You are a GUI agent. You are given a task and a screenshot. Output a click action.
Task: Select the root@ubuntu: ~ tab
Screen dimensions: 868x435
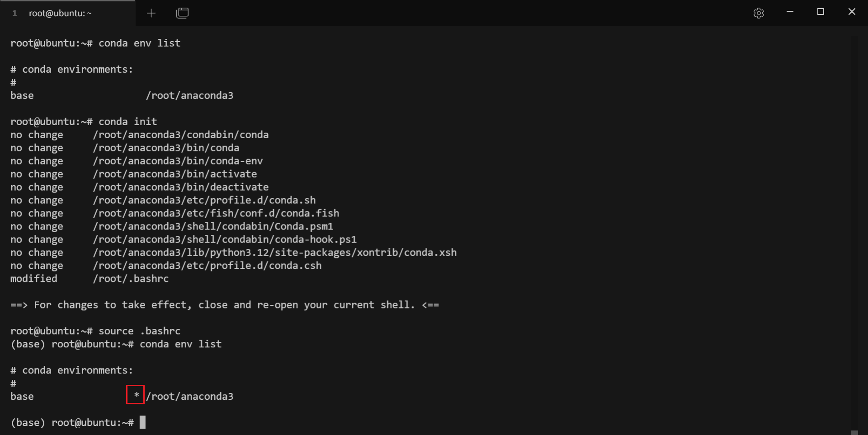(60, 13)
